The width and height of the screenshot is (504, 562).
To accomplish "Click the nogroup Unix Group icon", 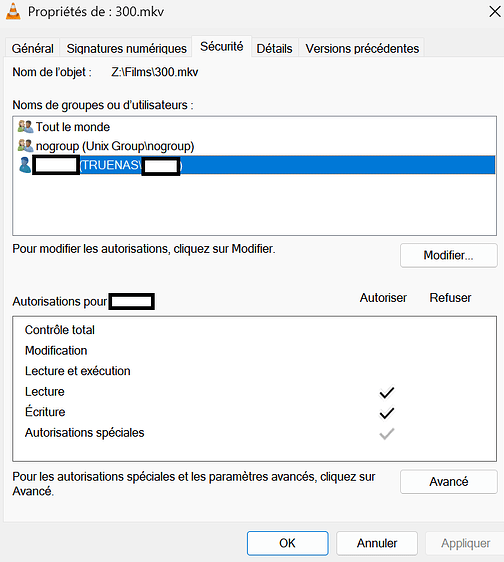I will point(25,146).
